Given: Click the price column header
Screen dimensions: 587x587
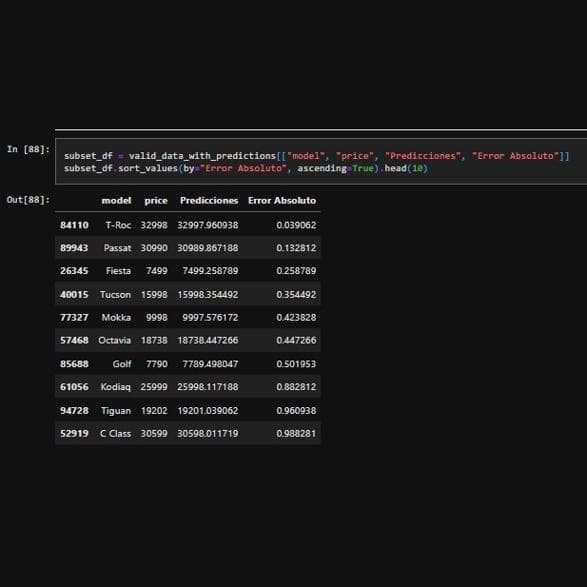Looking at the screenshot, I should 156,201.
